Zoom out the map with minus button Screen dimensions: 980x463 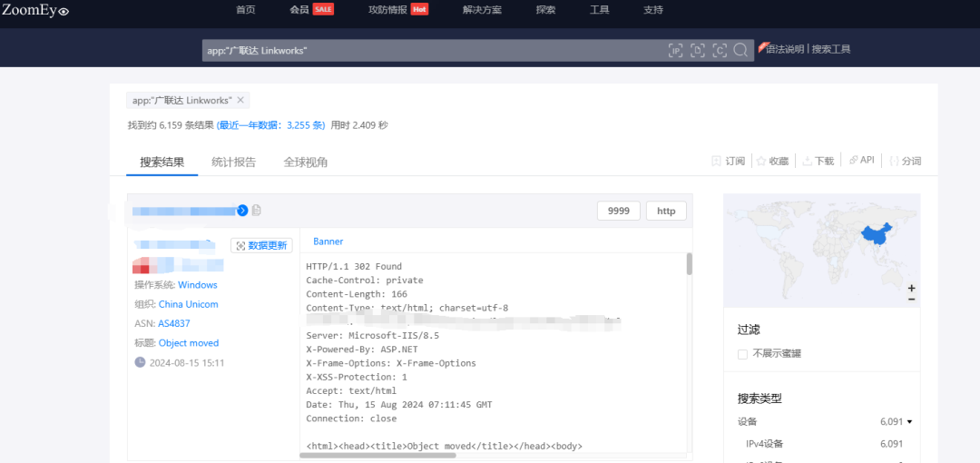[x=912, y=299]
